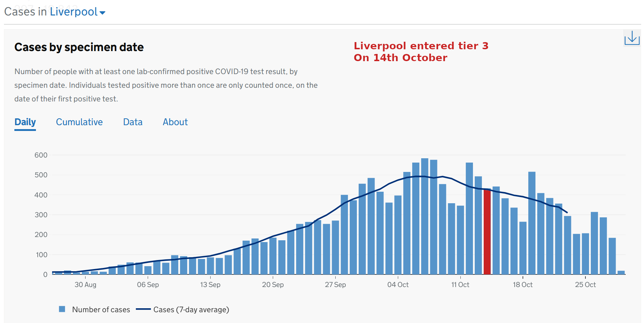Click the '200' y-axis value

tap(41, 235)
